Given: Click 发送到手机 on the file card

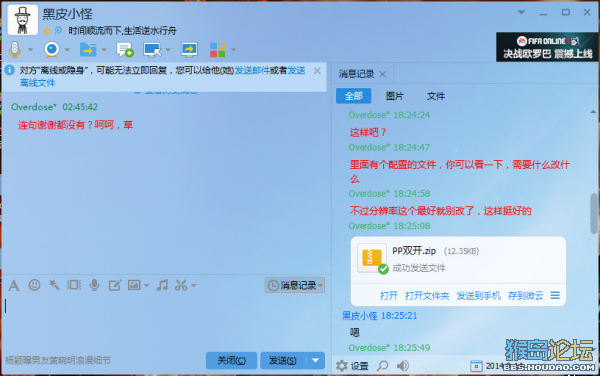Looking at the screenshot, I should [478, 296].
